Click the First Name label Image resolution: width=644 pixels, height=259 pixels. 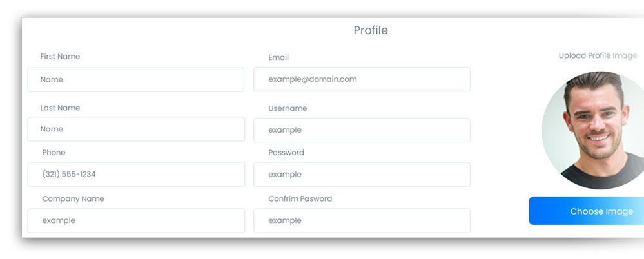coord(60,57)
